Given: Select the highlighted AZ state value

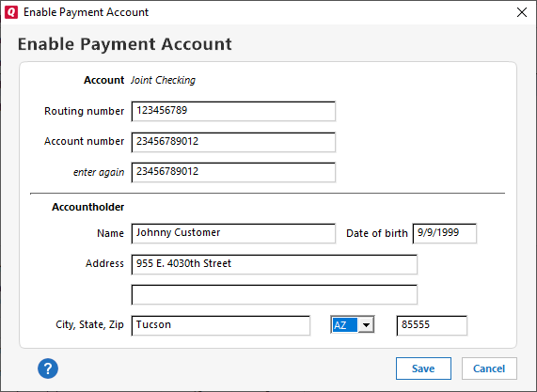Looking at the screenshot, I should pos(344,325).
